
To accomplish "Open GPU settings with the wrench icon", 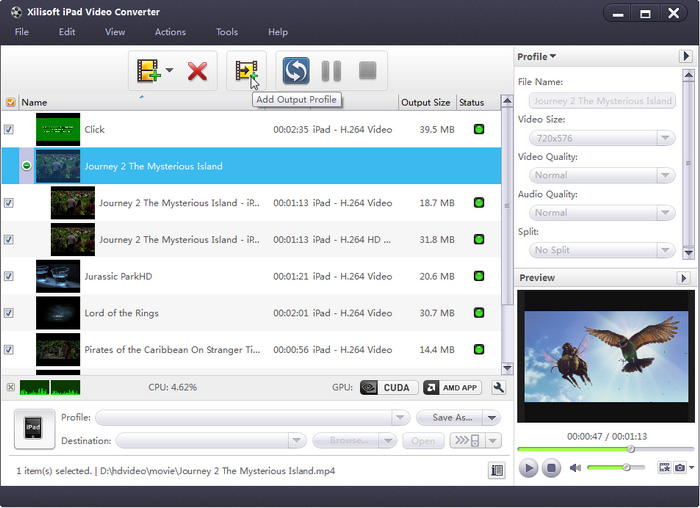I will (x=498, y=387).
